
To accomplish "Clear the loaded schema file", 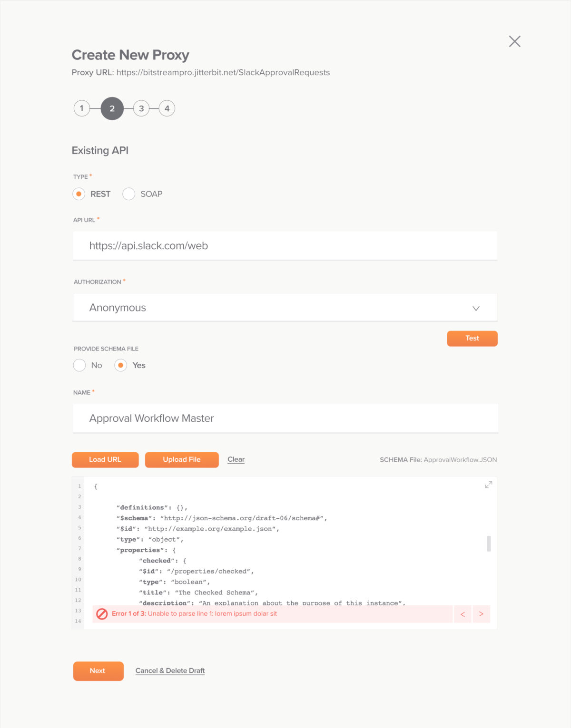I will pyautogui.click(x=236, y=459).
